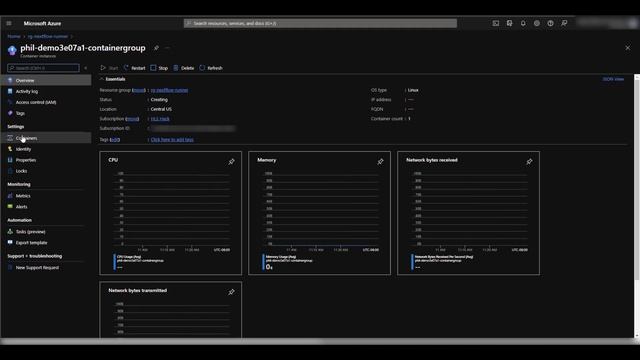
Task: Open the Help question mark icon
Action: [550, 23]
